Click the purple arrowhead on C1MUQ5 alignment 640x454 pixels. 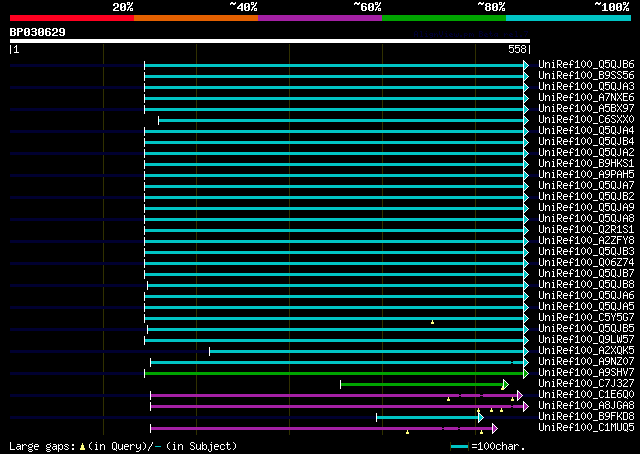point(495,428)
